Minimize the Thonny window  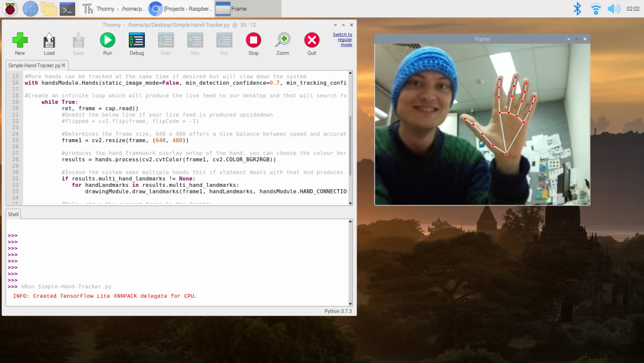pyautogui.click(x=336, y=25)
